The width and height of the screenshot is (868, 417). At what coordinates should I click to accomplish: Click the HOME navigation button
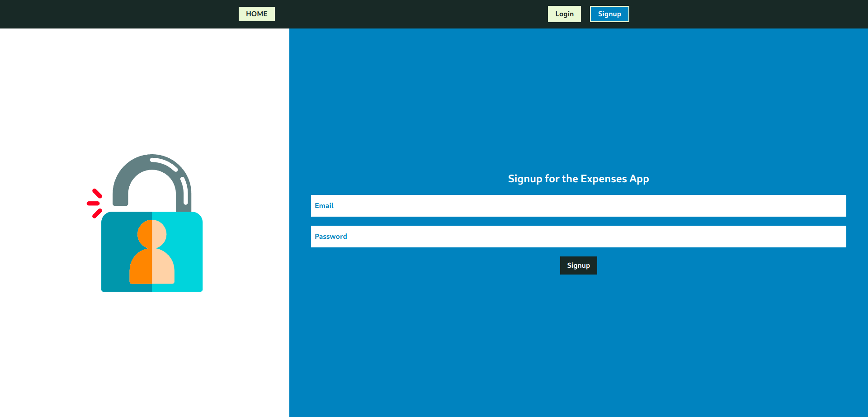[x=256, y=14]
